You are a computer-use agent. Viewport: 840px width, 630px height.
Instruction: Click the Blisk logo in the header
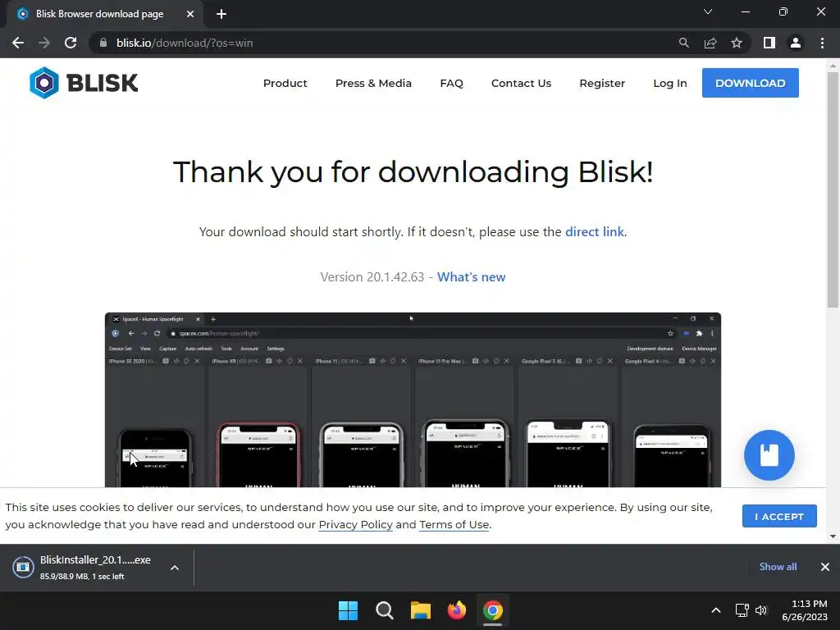[84, 83]
